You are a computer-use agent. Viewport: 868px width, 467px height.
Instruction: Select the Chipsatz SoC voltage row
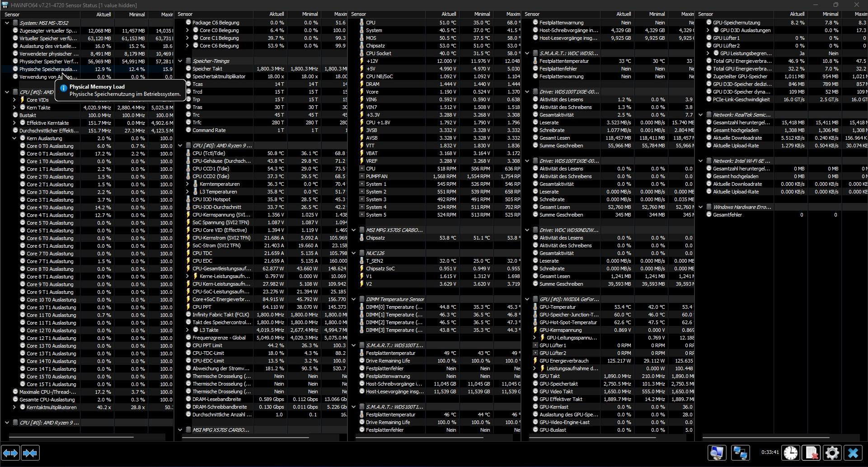click(435, 269)
